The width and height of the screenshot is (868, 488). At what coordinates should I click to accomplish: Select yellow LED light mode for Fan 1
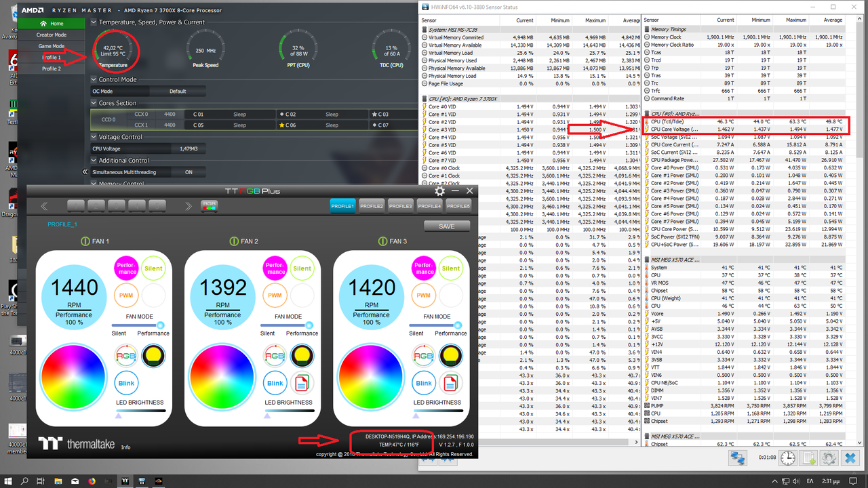(153, 356)
